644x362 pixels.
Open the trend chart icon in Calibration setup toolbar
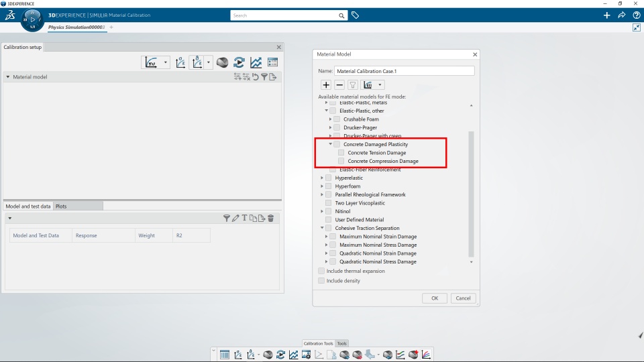point(256,62)
